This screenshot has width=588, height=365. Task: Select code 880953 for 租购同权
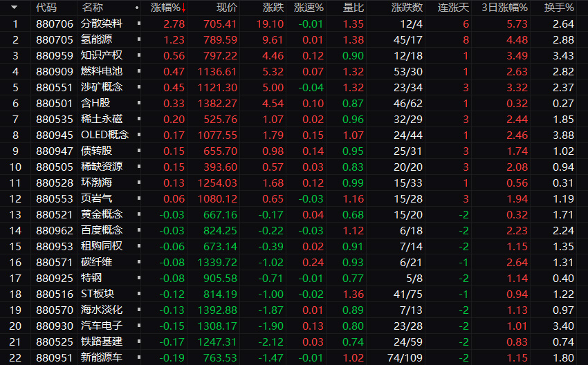pyautogui.click(x=55, y=247)
